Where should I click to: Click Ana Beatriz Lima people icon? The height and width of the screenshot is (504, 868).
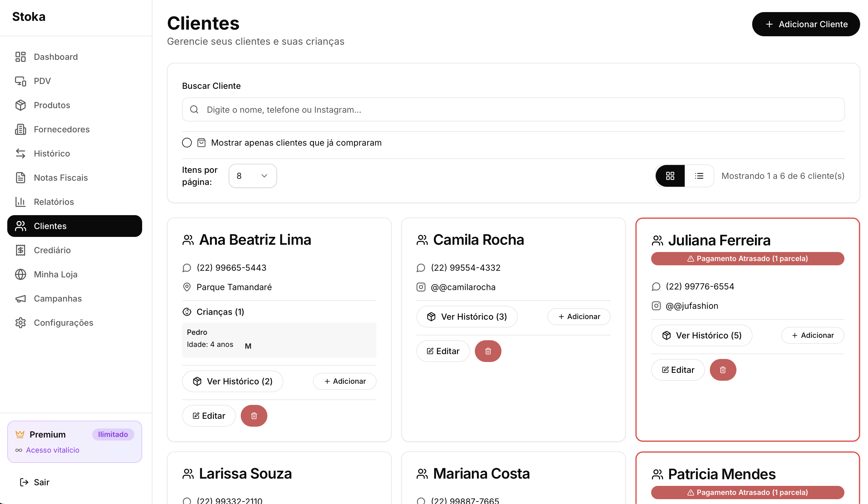click(188, 240)
